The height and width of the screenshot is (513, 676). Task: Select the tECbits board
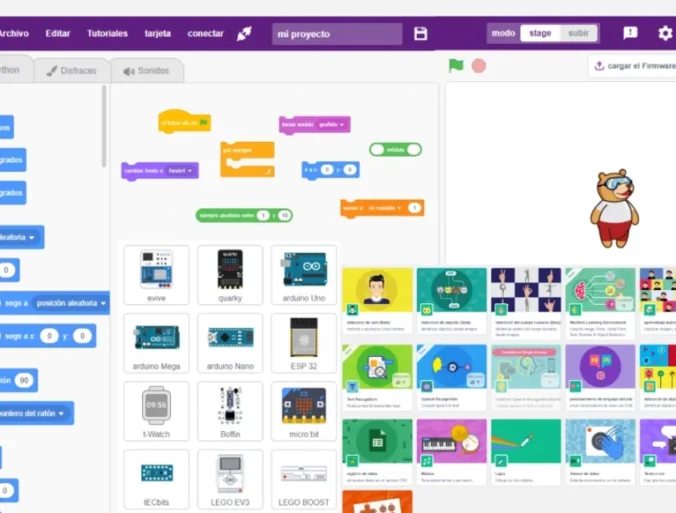pyautogui.click(x=156, y=479)
